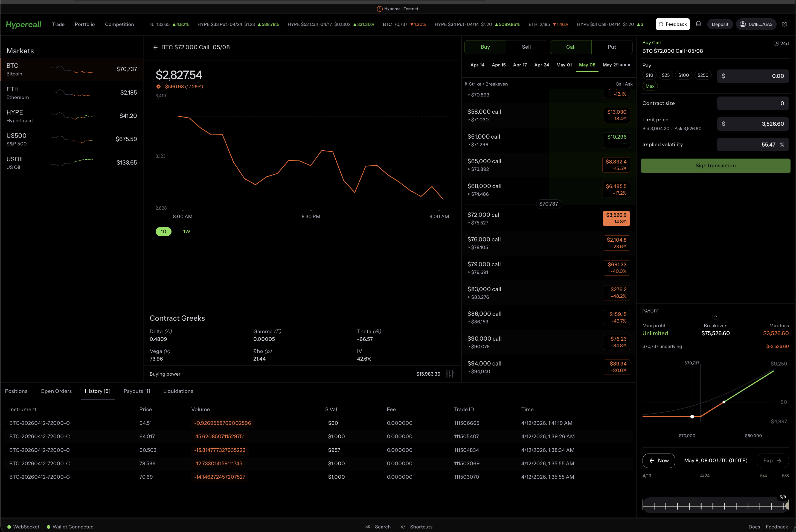Click the Pay amount input field
This screenshot has height=532, width=796.
tap(753, 76)
